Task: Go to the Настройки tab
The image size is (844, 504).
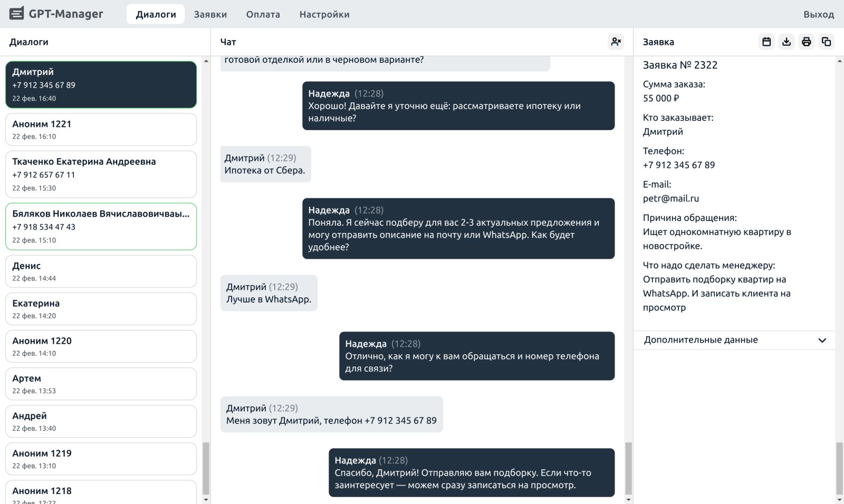Action: [324, 14]
